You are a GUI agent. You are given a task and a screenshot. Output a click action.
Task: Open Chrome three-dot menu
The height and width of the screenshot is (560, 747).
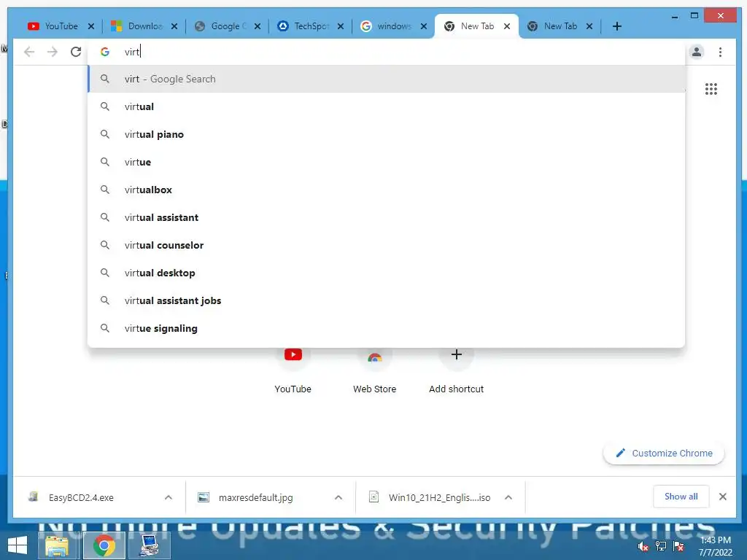pos(720,52)
